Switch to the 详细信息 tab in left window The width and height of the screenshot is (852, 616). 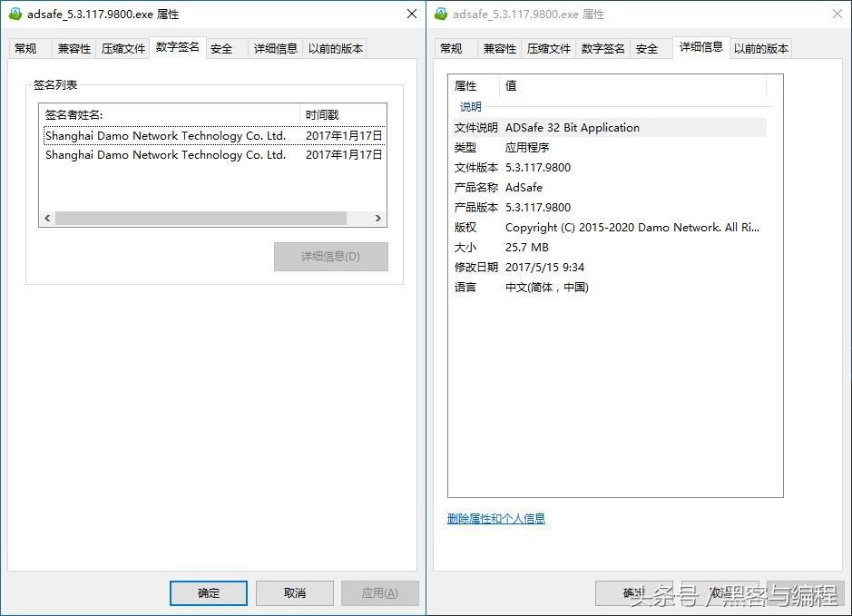point(276,48)
